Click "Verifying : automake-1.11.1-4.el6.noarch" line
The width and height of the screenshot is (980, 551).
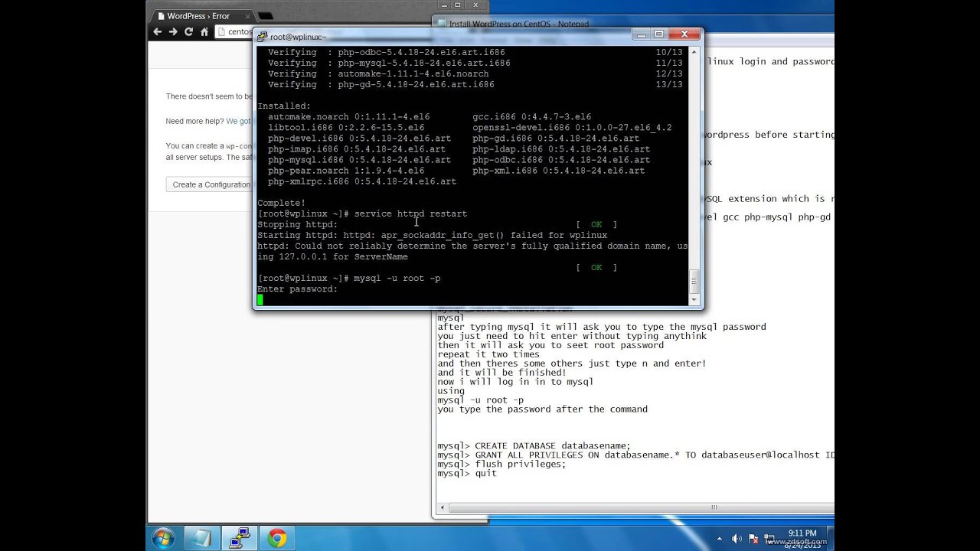click(378, 74)
